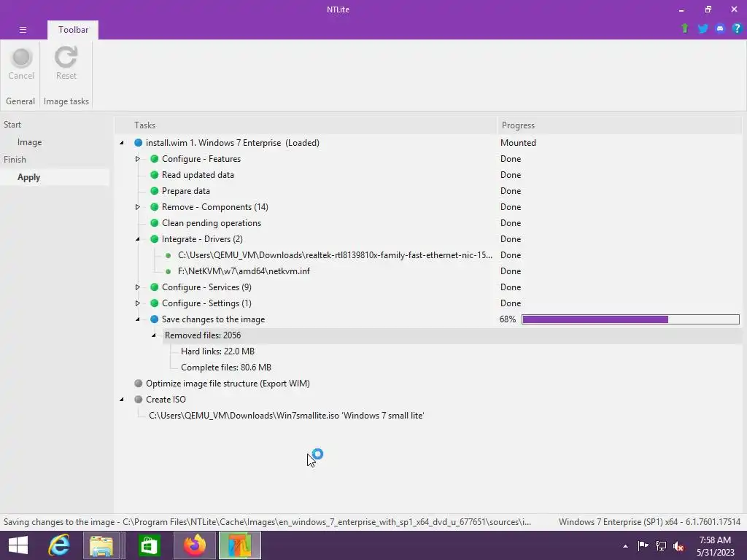Go to the Image page in sidebar
747x560 pixels.
29,142
